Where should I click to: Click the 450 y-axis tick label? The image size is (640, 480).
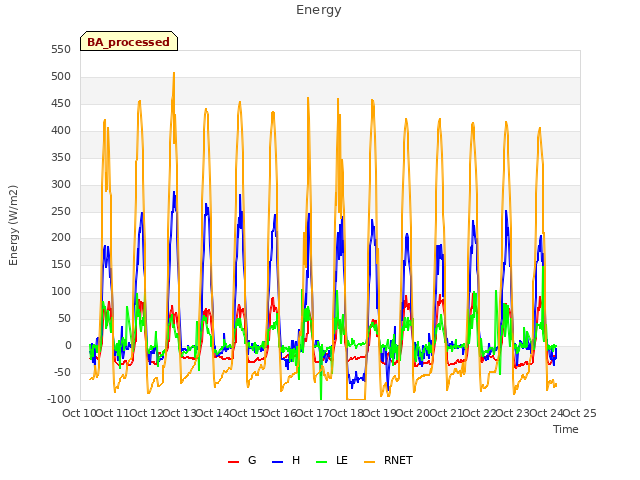tap(61, 103)
